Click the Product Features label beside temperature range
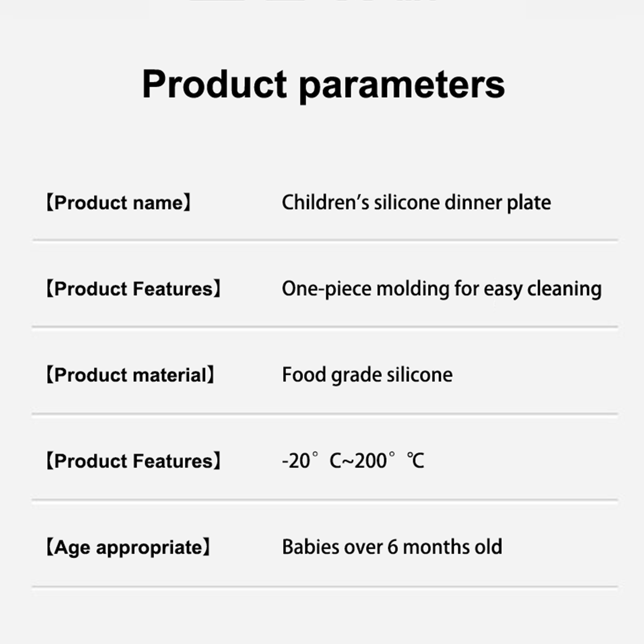Viewport: 644px width, 644px height. click(133, 461)
